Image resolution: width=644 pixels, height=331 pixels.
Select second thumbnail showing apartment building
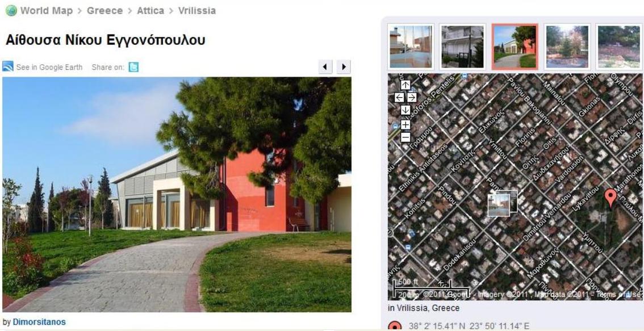[462, 47]
